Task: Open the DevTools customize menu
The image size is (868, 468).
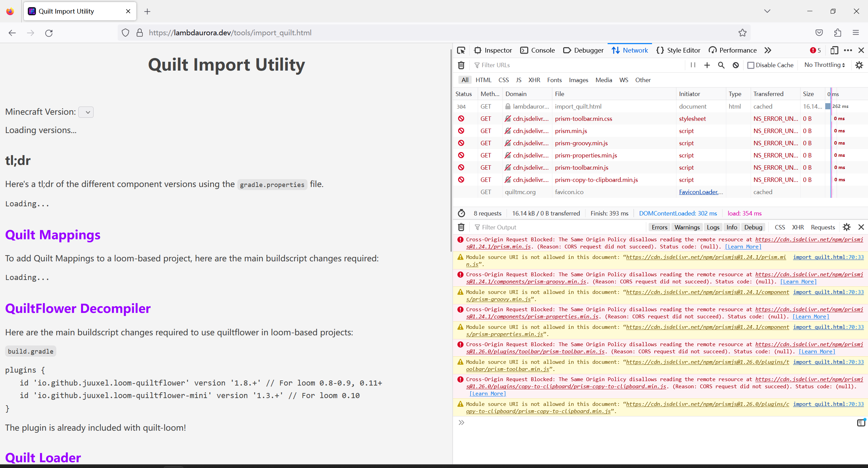Action: pyautogui.click(x=848, y=50)
